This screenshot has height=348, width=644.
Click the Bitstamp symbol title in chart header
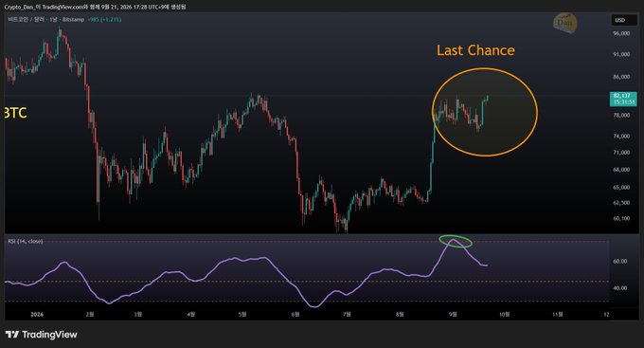click(x=46, y=19)
